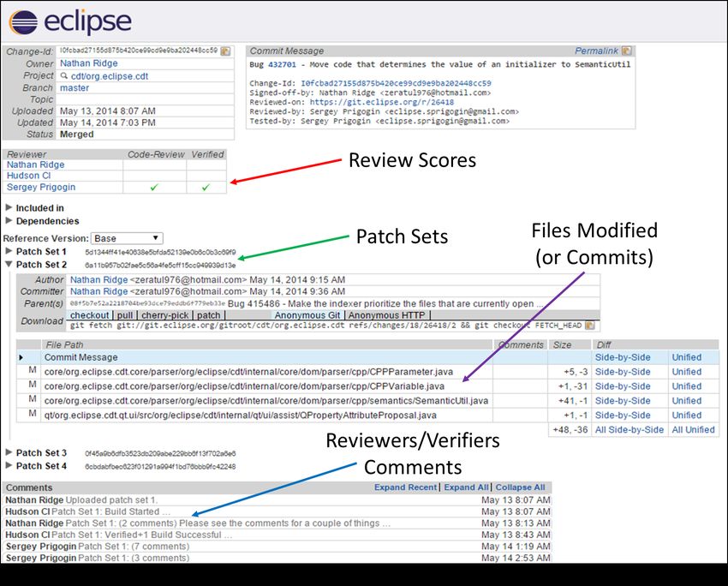Viewport: 728px width, 586px height.
Task: Click the project search magnifier icon
Action: 64,75
